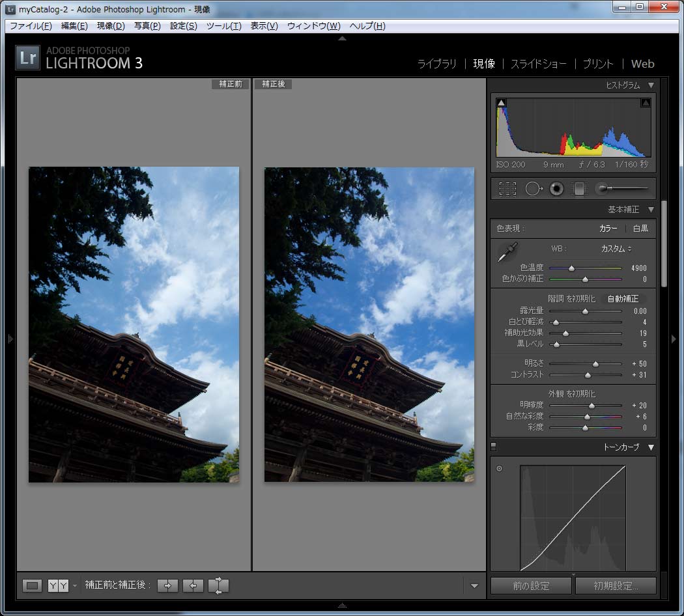Viewport: 684px width, 616px height.
Task: Click the 自動補正 auto tone button
Action: (623, 299)
